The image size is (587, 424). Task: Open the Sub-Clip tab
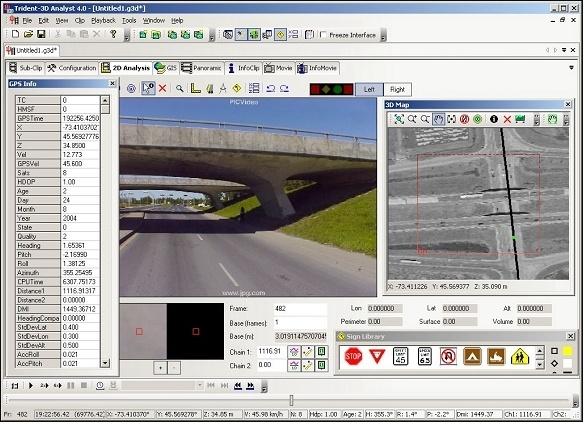click(25, 68)
